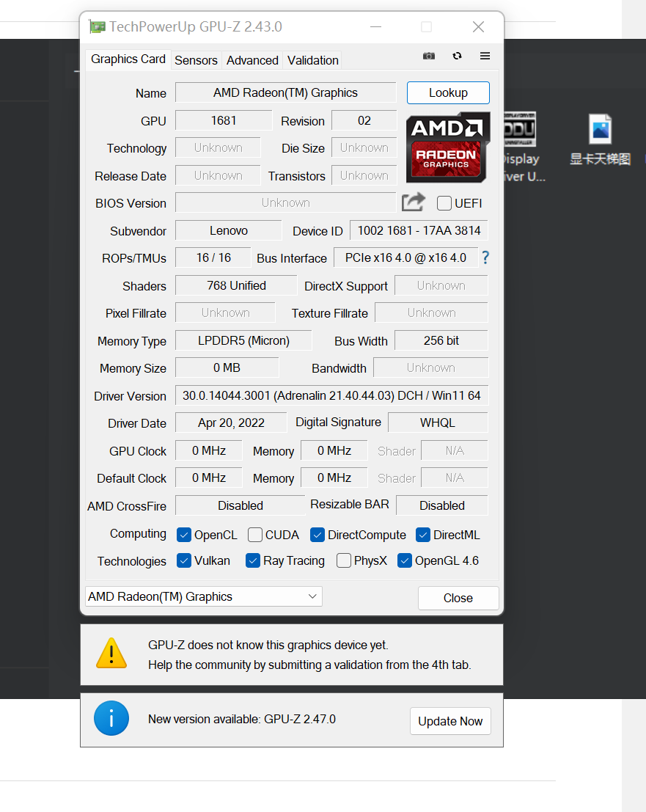
Task: Click the refresh icon in GPU-Z
Action: (x=457, y=56)
